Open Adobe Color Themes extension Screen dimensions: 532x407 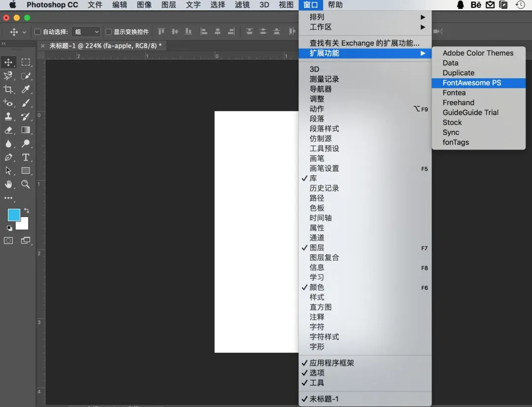[x=479, y=53]
